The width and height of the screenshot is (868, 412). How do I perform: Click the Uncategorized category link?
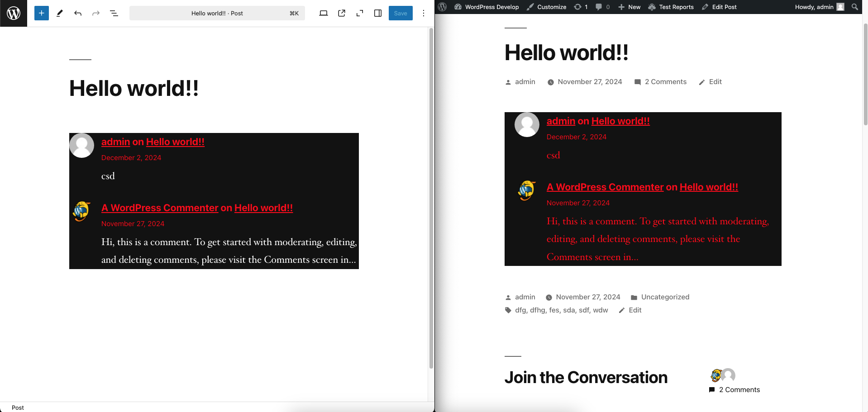click(x=665, y=297)
